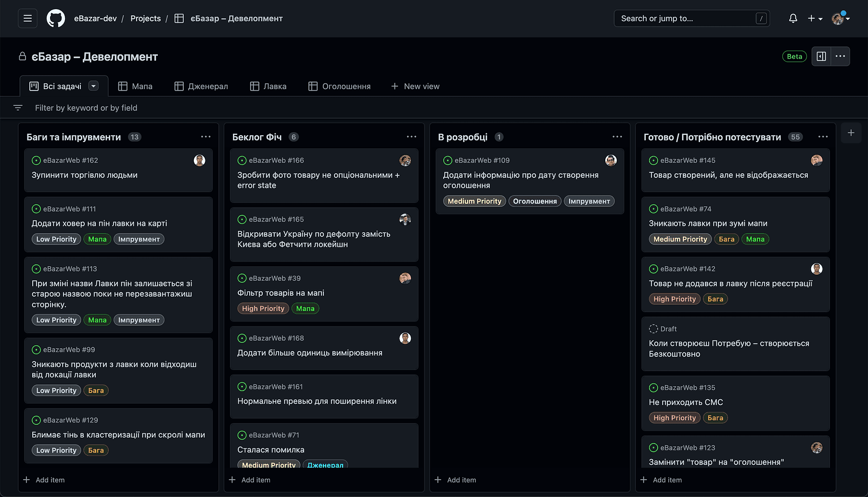This screenshot has width=868, height=497.
Task: Click High Priority label on issue #39
Action: pos(263,308)
